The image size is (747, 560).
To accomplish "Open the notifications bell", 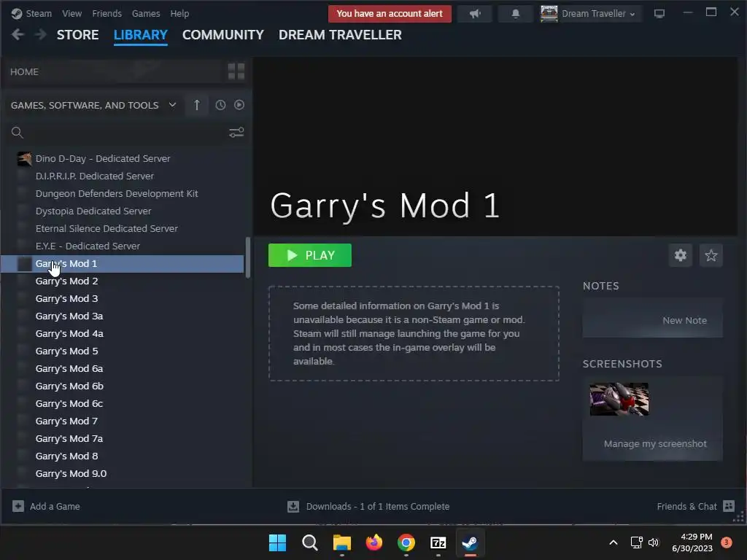I will (x=516, y=14).
